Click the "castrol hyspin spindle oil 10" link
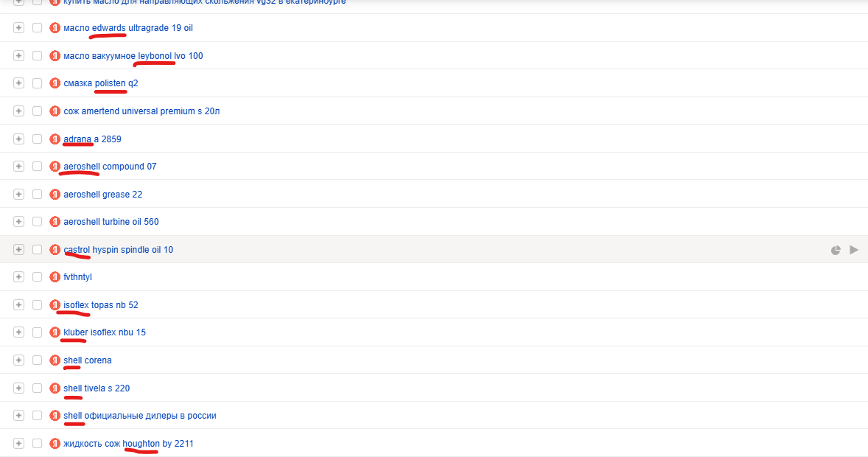Image resolution: width=868 pixels, height=457 pixels. pyautogui.click(x=119, y=250)
